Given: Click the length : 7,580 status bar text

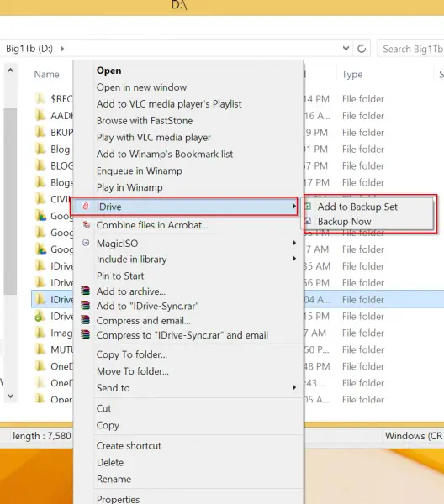Looking at the screenshot, I should (x=42, y=436).
